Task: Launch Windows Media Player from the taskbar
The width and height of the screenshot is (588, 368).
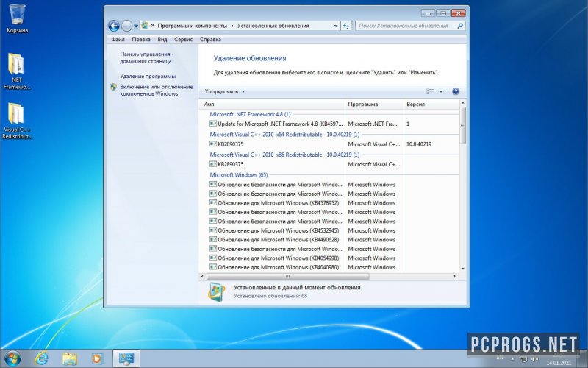Action: 96,358
